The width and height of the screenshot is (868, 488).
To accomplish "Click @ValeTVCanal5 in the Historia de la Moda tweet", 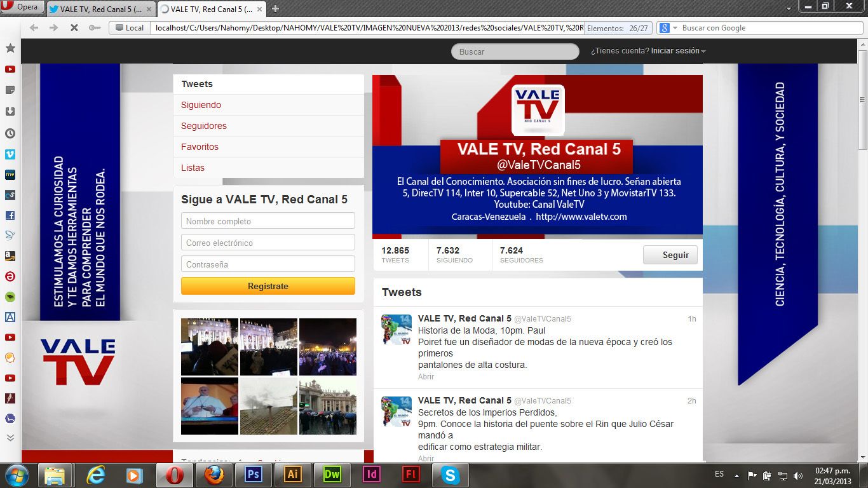I will pos(542,319).
